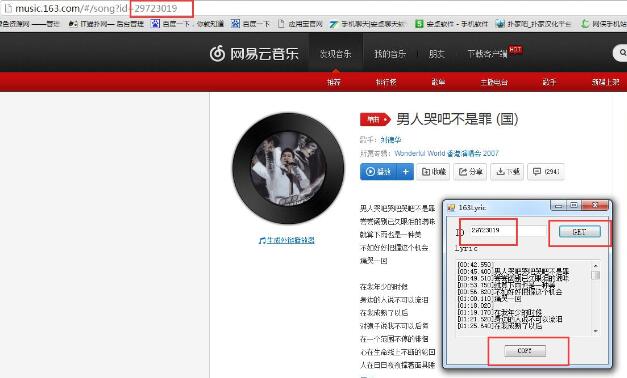Minimize the 163Lyric window

[559, 206]
